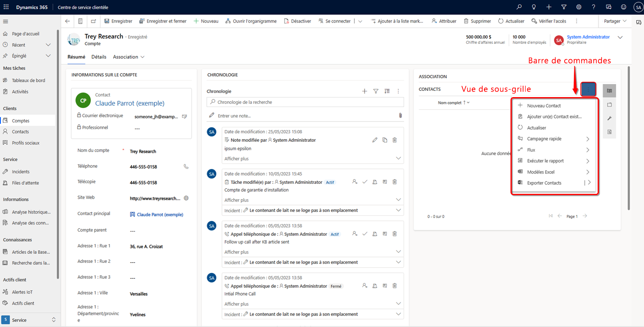This screenshot has width=644, height=327.
Task: Open the search magnifier in top bar
Action: click(519, 7)
